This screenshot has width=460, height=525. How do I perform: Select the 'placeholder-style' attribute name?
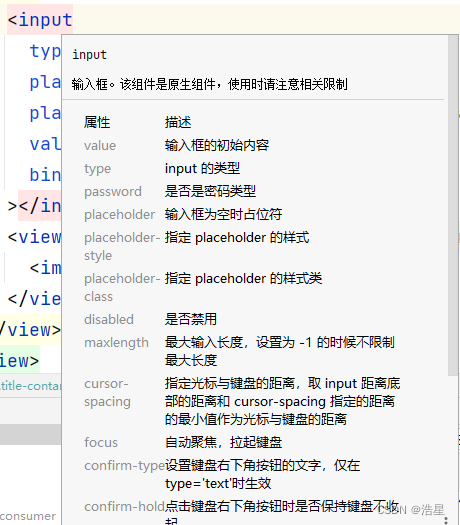click(122, 246)
